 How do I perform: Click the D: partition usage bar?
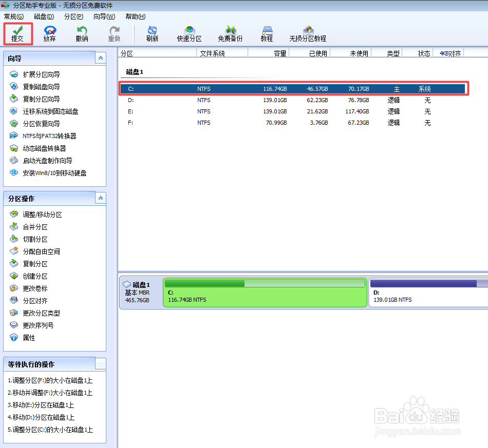pos(429,283)
